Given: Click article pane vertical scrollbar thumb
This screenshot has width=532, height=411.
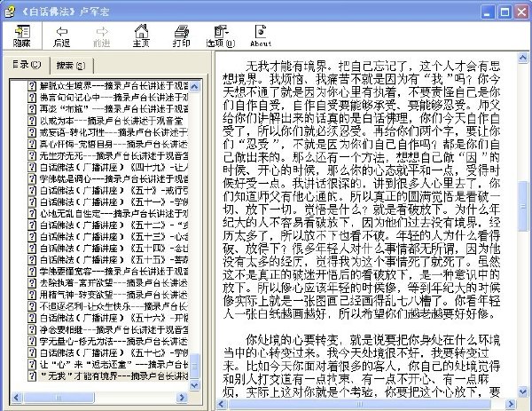Looking at the screenshot, I should pos(523,207).
